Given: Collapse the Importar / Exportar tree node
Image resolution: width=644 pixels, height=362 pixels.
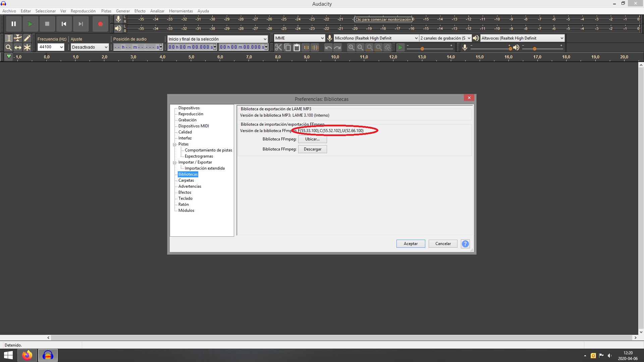Looking at the screenshot, I should coord(175,163).
